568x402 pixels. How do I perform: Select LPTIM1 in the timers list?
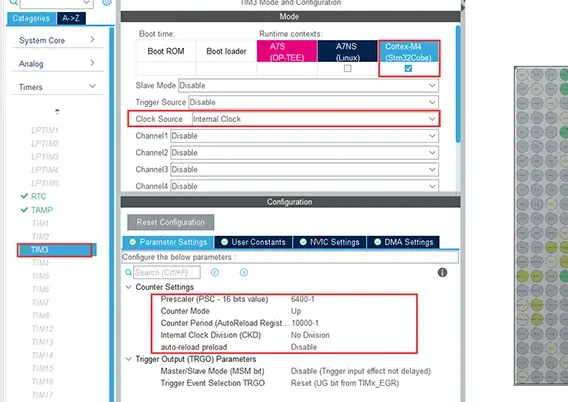(x=45, y=130)
